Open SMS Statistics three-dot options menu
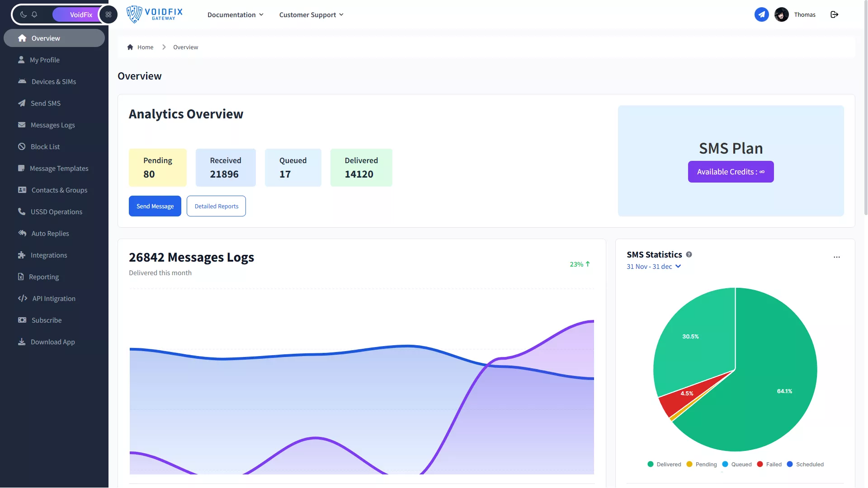Image resolution: width=868 pixels, height=488 pixels. [x=837, y=257]
